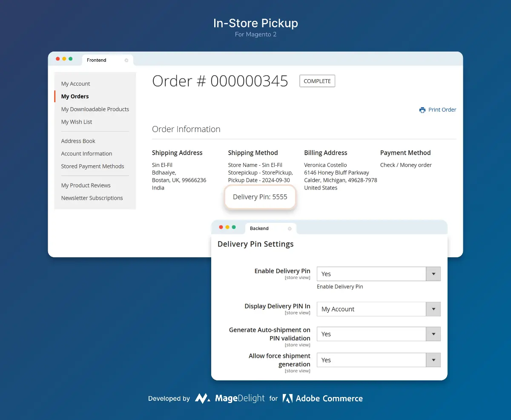Click the Payment Method heading
Screen dimensions: 511x420
[405, 153]
